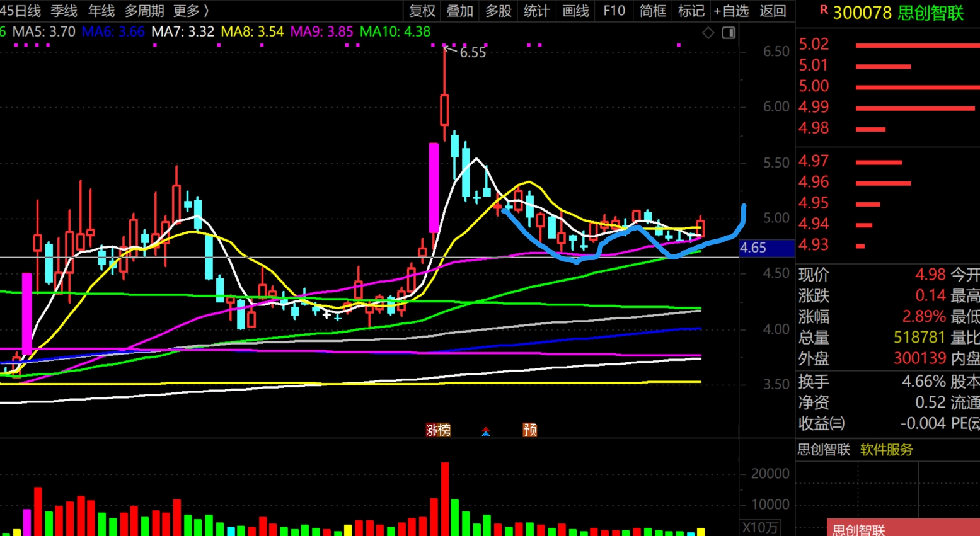Switch to 季线 quarterly chart
This screenshot has height=536, width=980.
[64, 11]
